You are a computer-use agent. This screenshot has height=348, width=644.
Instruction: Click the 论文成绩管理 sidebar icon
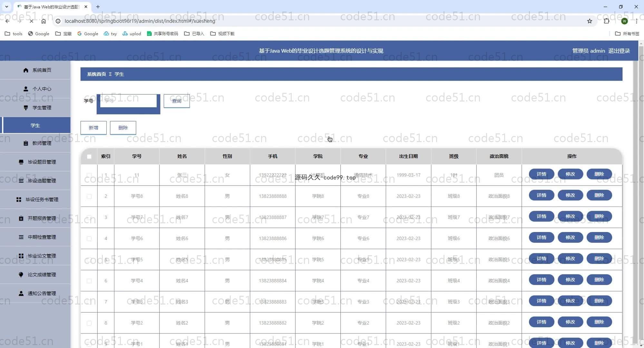click(21, 275)
